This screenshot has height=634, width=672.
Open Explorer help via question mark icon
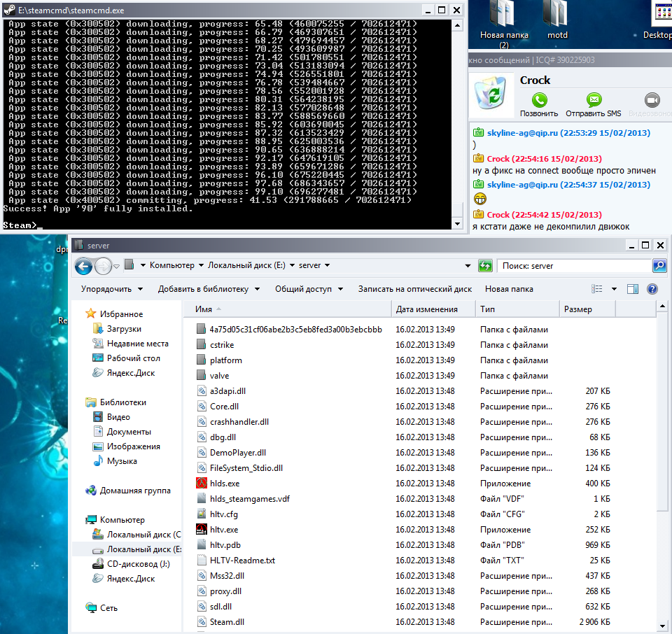point(652,289)
